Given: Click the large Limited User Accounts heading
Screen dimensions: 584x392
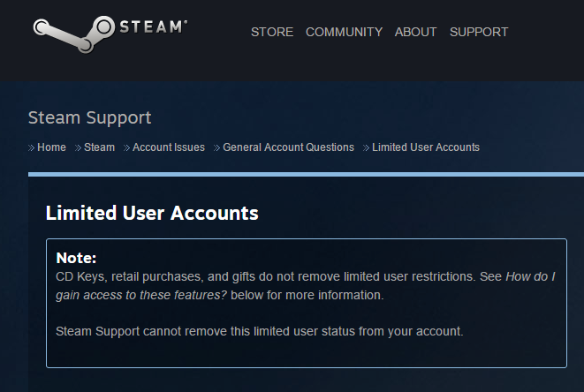Looking at the screenshot, I should [x=152, y=213].
